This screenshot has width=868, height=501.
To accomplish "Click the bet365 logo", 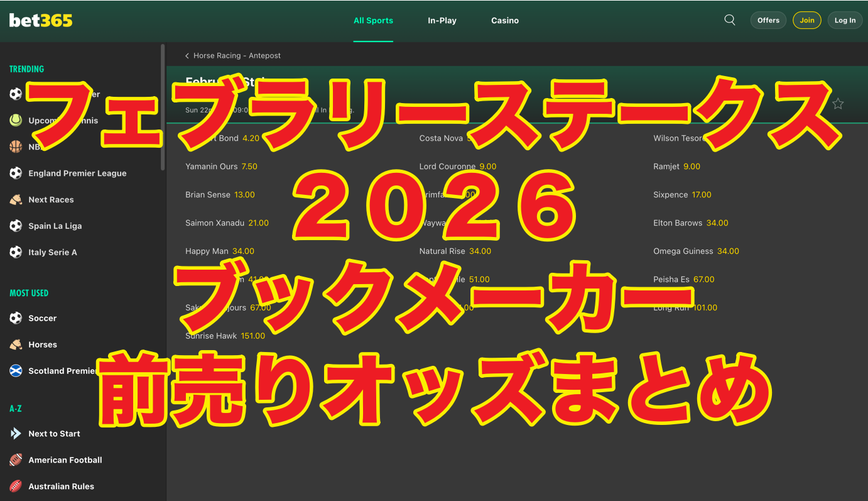I will pos(41,20).
